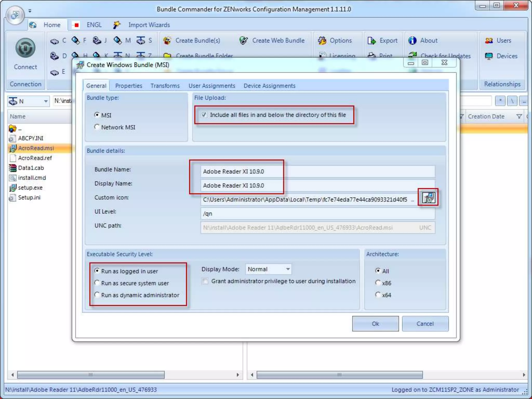Open the Users relationships icon

489,41
